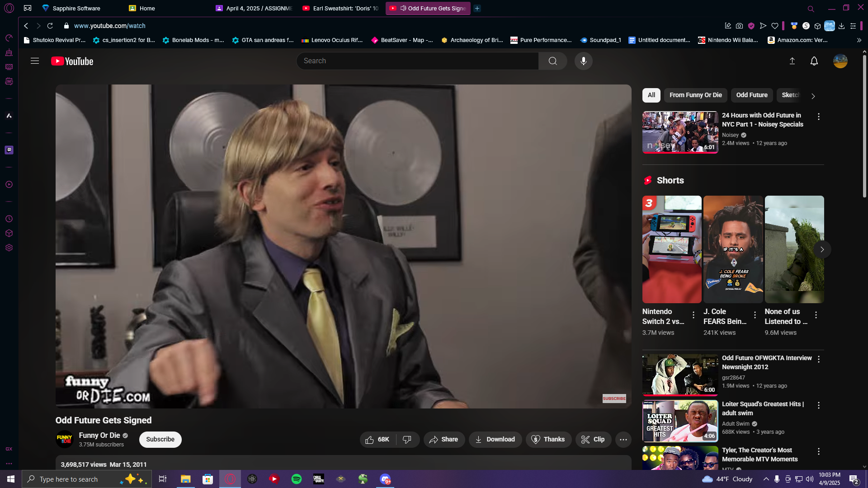Focus the YouTube search field
The width and height of the screenshot is (868, 488).
point(417,61)
